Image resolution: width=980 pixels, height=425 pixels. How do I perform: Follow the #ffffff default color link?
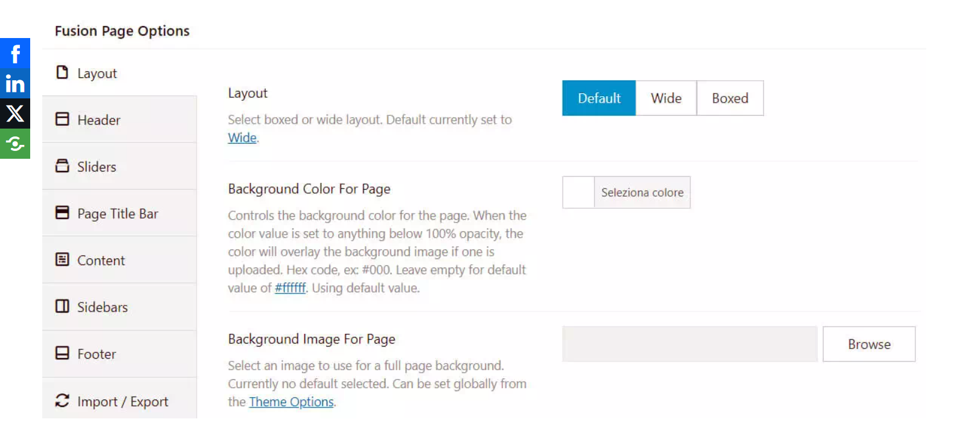(x=290, y=288)
